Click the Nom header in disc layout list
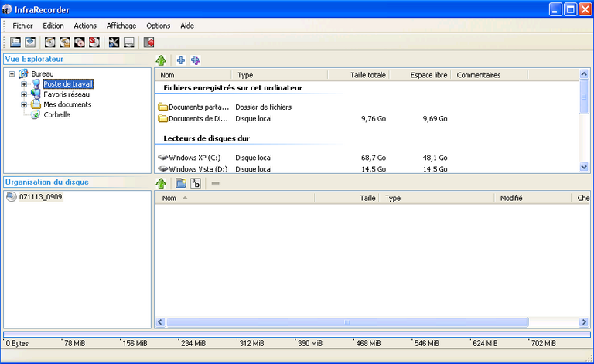 pyautogui.click(x=234, y=198)
